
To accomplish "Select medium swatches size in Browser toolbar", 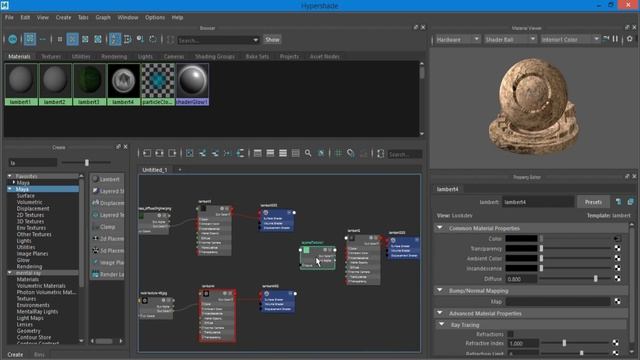I will [x=72, y=39].
